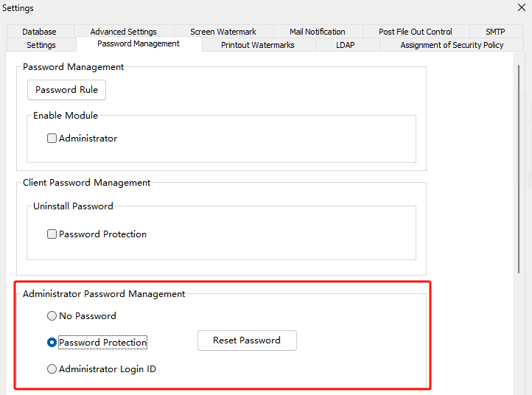Open the Advanced Settings tab
This screenshot has width=532, height=395.
tap(123, 32)
